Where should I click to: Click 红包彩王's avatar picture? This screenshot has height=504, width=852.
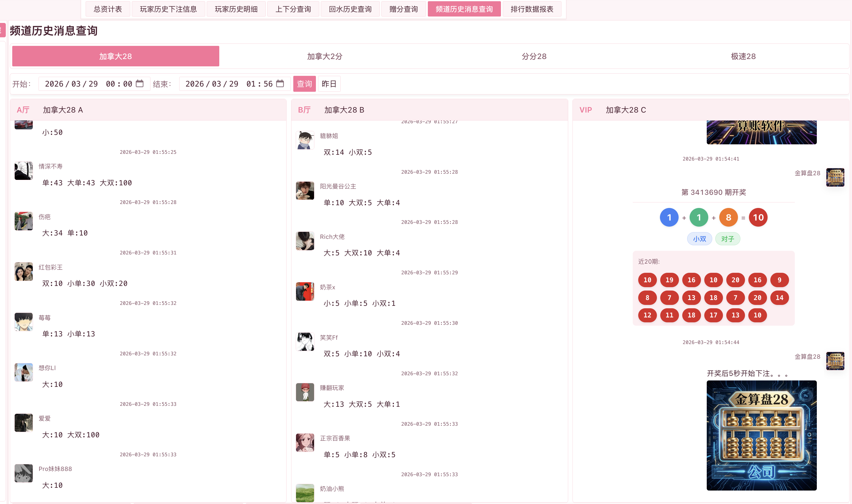tap(24, 271)
